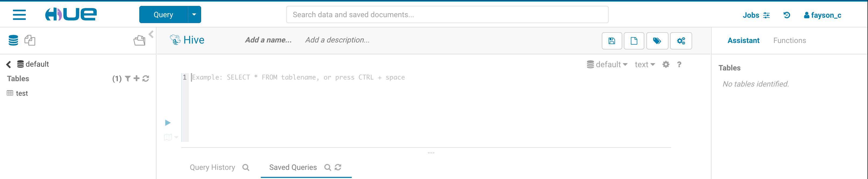
Task: Filter the tables list
Action: [x=128, y=78]
